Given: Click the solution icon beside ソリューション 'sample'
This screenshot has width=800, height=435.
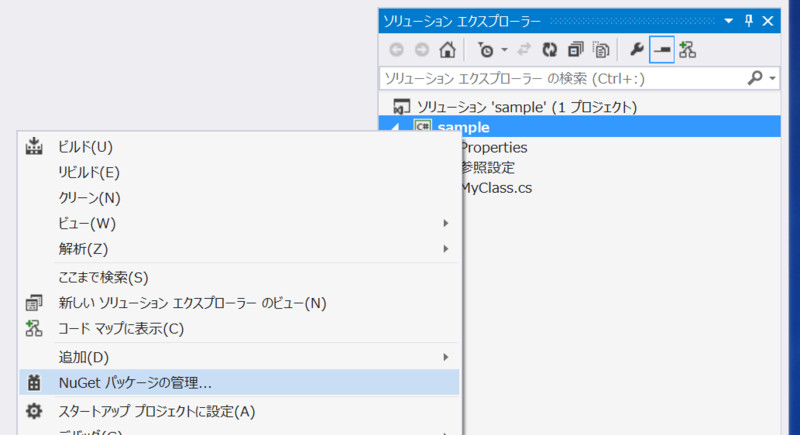Looking at the screenshot, I should click(x=402, y=107).
